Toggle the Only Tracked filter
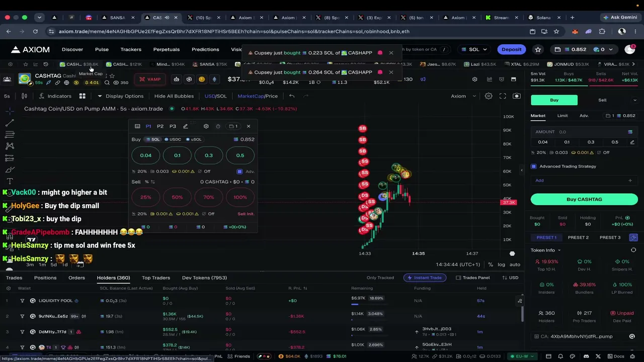The height and width of the screenshot is (362, 644). pyautogui.click(x=380, y=278)
